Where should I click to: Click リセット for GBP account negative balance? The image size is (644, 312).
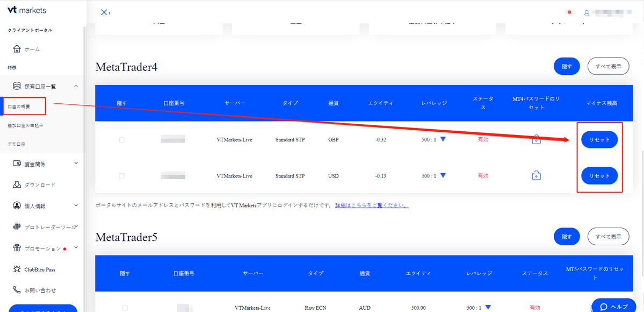[x=599, y=139]
